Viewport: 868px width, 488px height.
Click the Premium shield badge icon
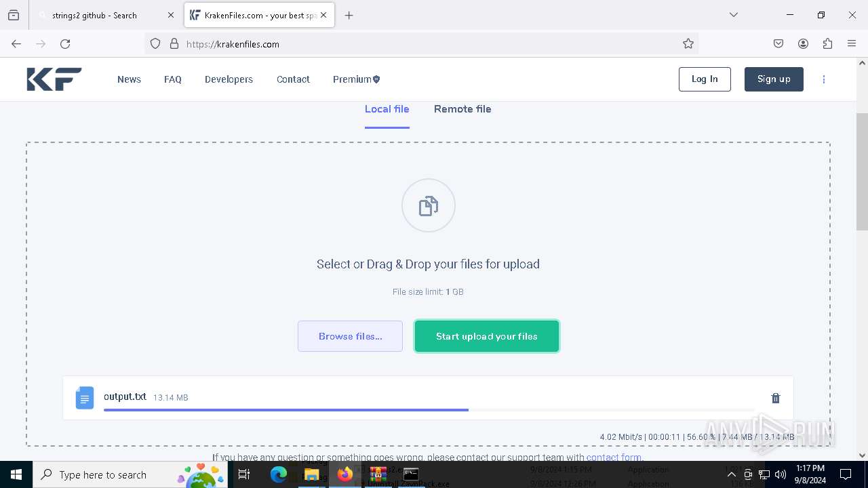[376, 79]
